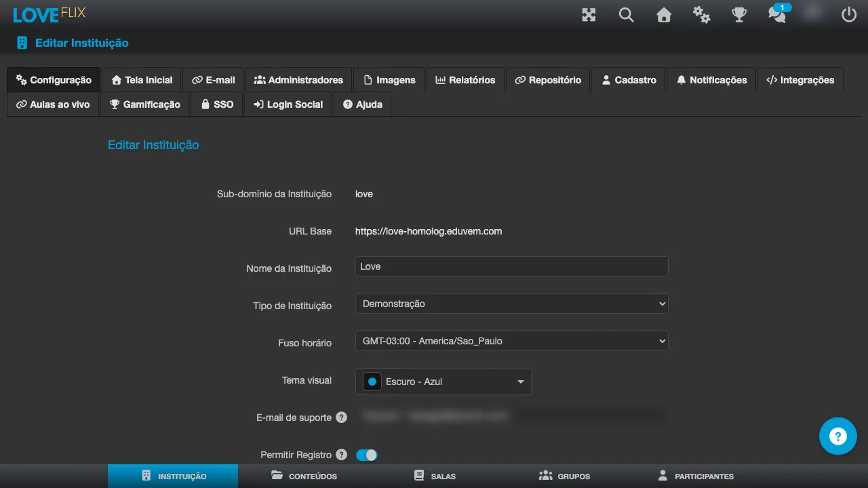Open settings gears icon in header
The image size is (868, 488).
701,15
